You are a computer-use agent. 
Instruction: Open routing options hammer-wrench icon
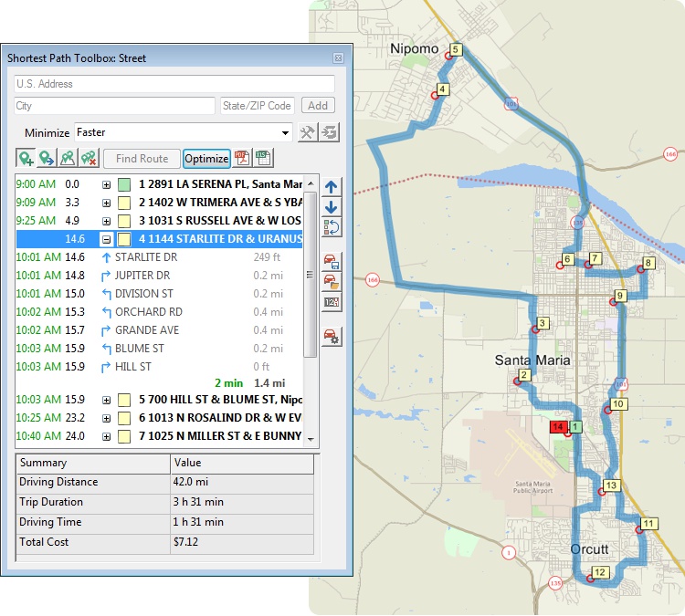click(x=308, y=133)
